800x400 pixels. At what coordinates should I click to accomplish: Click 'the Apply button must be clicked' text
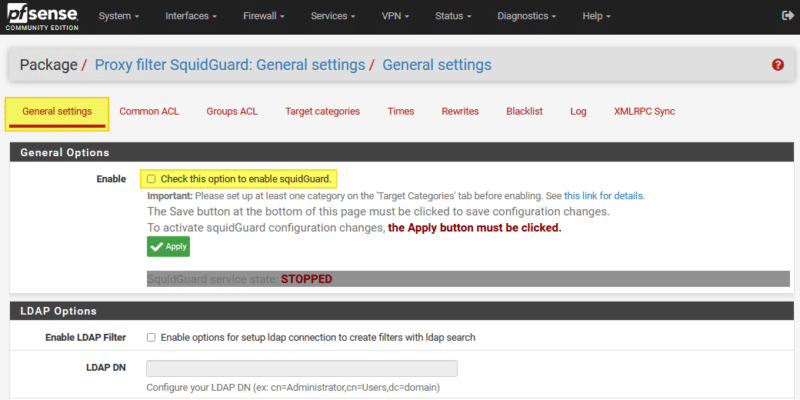[474, 228]
